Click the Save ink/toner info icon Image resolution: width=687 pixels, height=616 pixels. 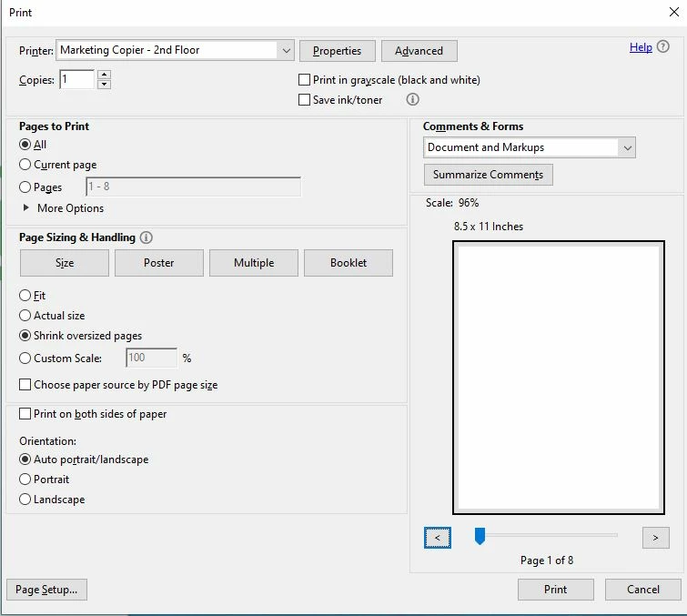(412, 99)
